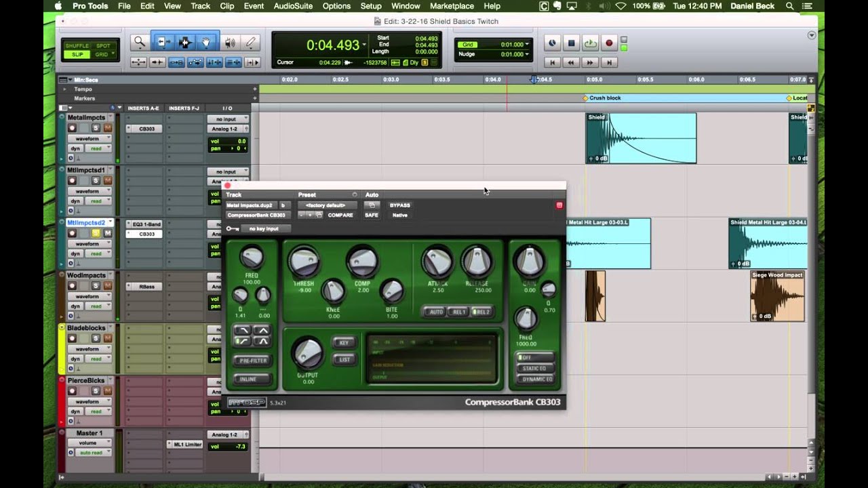
Task: Enable Slip edit mode
Action: (x=77, y=54)
